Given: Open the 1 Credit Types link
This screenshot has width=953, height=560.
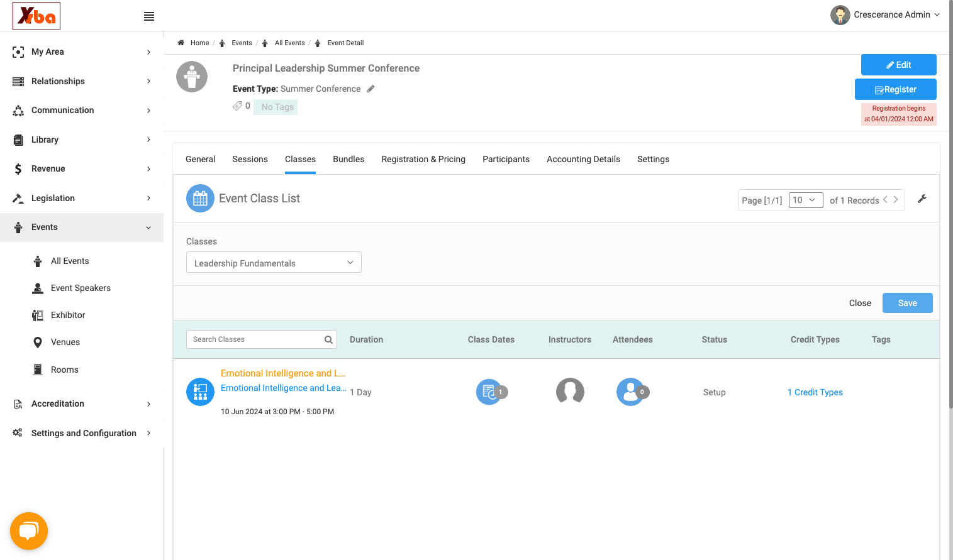Looking at the screenshot, I should [x=815, y=392].
